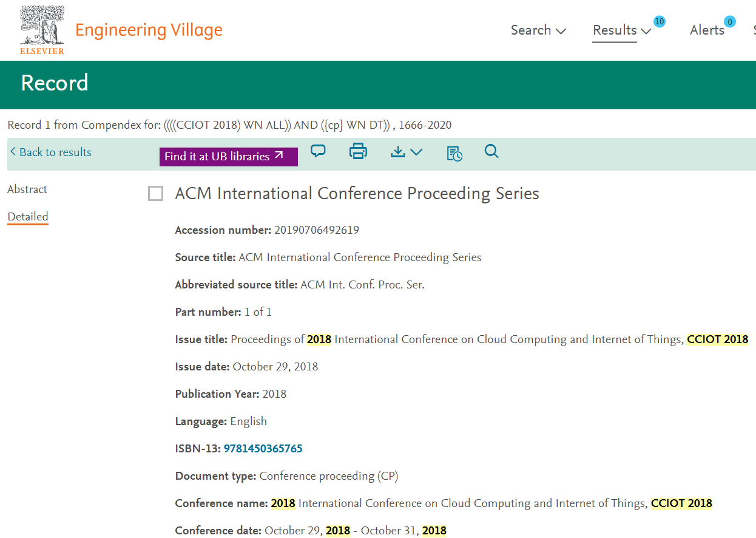Image resolution: width=756 pixels, height=538 pixels.
Task: Click the Results count badge 10
Action: 660,22
